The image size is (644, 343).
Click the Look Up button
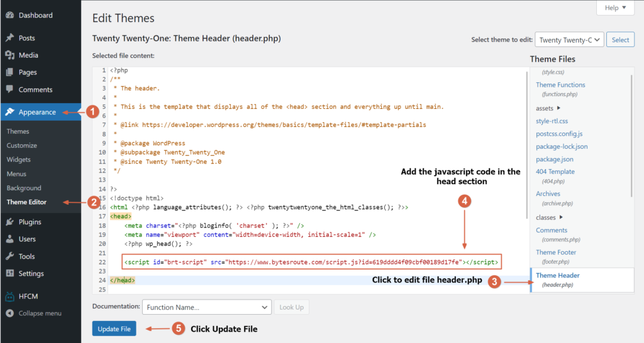(x=292, y=307)
